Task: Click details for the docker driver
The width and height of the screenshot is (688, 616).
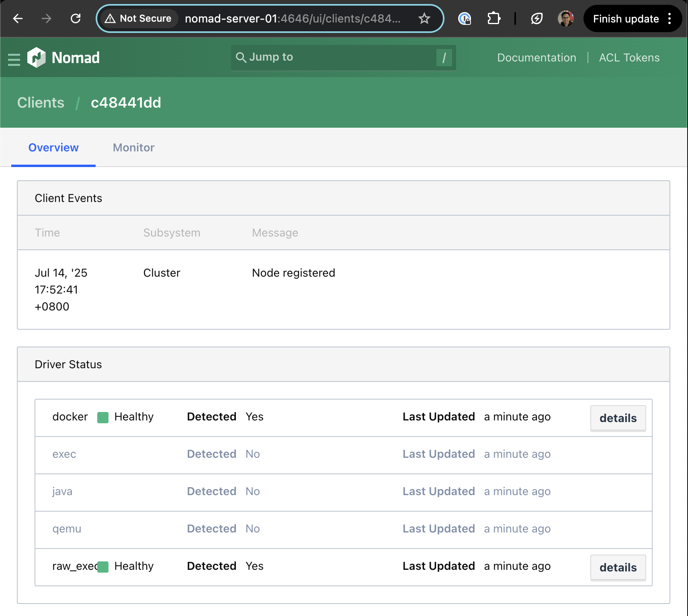Action: 618,418
